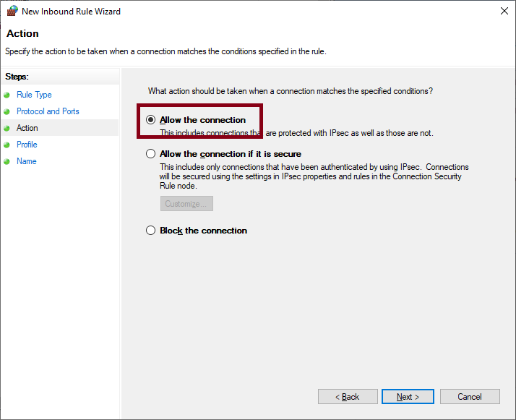
Task: Jump to the Profile step
Action: 27,145
